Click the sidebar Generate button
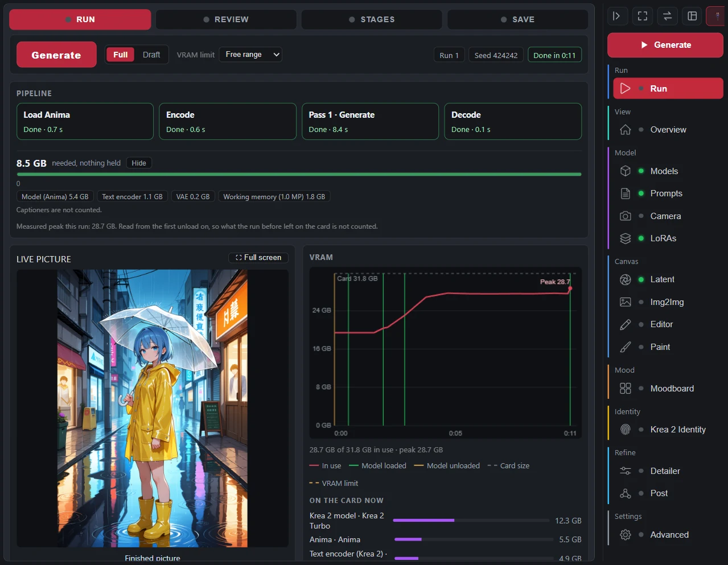This screenshot has height=565, width=728. click(x=665, y=45)
